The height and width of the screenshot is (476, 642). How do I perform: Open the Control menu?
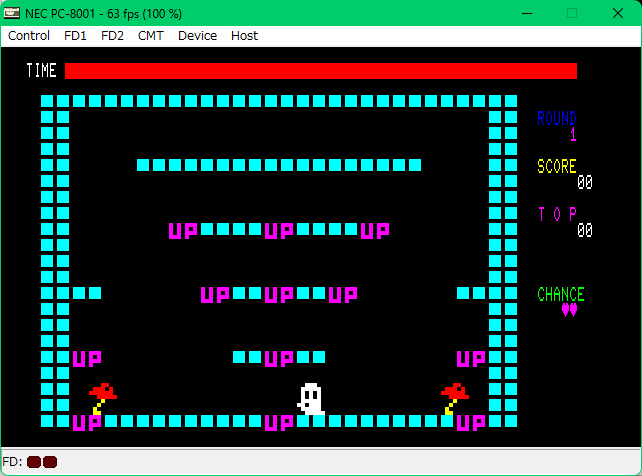click(29, 35)
